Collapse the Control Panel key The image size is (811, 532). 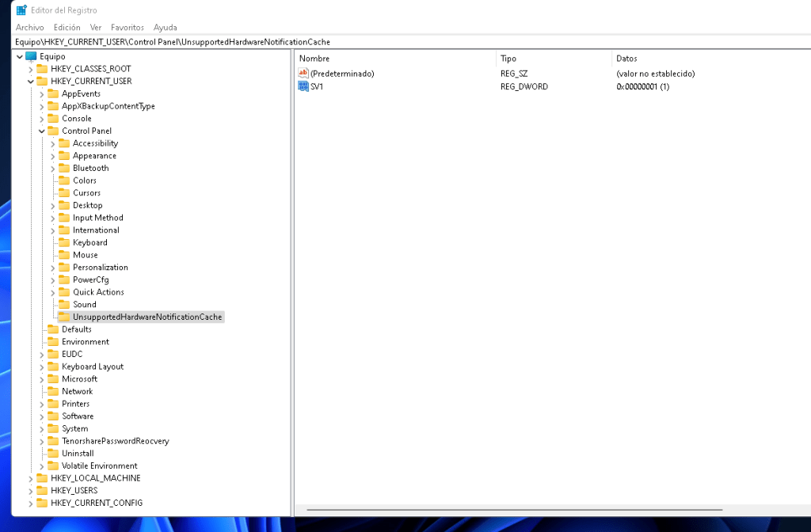42,131
